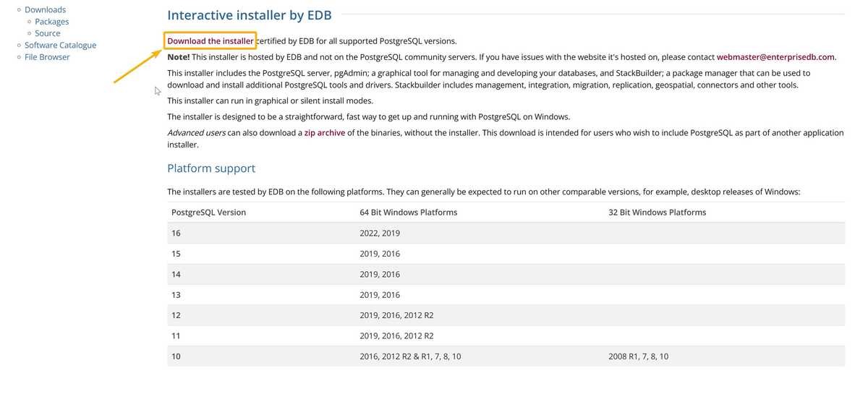Click the Interactive installer by EDB heading

[250, 15]
